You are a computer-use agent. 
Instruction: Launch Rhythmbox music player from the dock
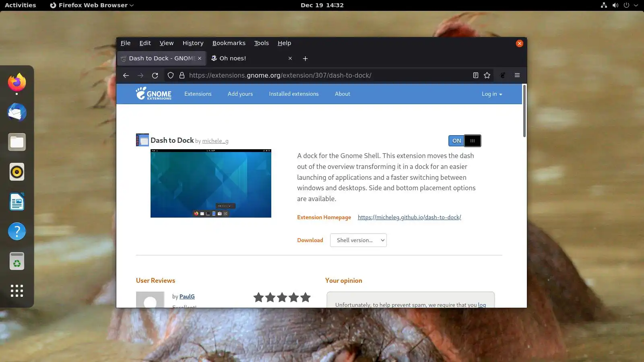(17, 172)
